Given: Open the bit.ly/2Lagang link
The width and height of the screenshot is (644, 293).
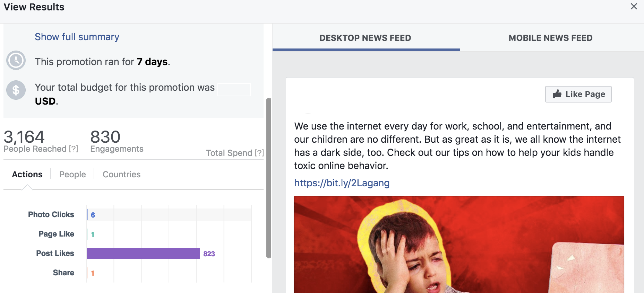Looking at the screenshot, I should [x=342, y=183].
